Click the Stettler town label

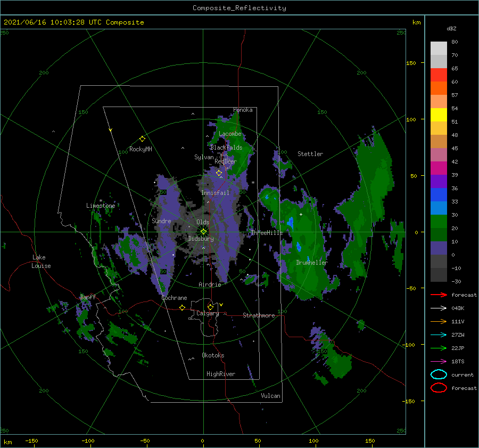(x=310, y=154)
